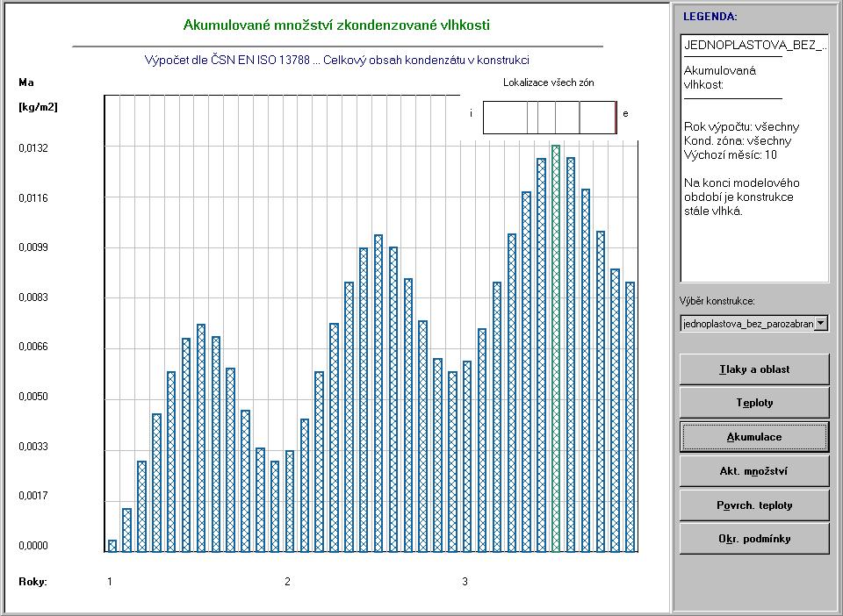Open Okr. podmínky panel
Viewport: 843px width, 616px height.
(754, 539)
